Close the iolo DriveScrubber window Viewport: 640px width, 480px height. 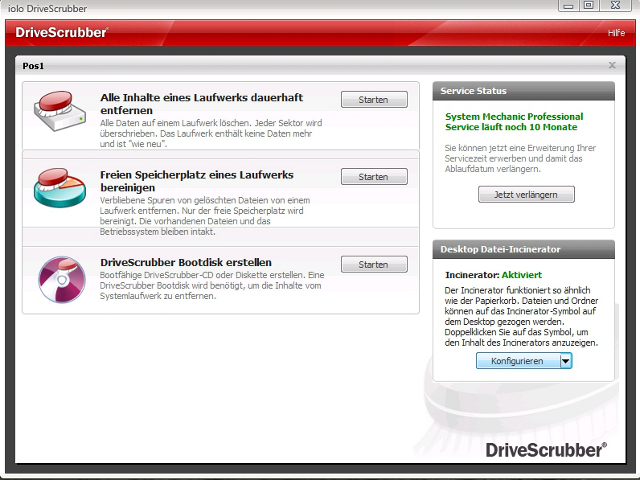click(616, 6)
